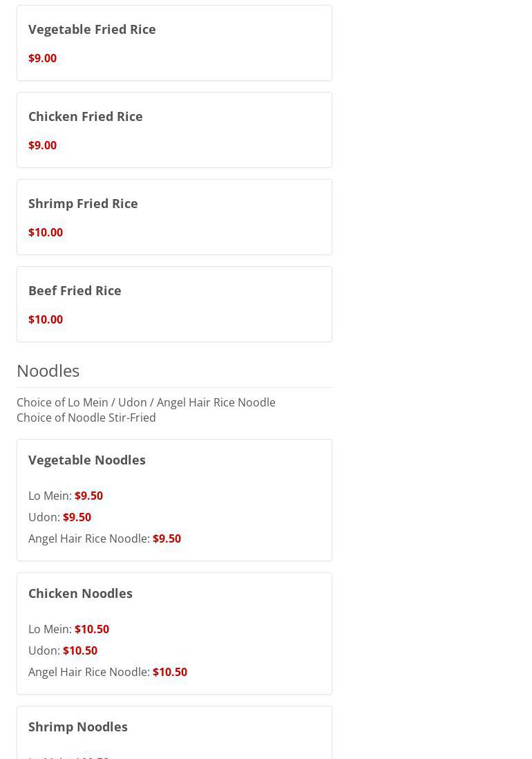The width and height of the screenshot is (532, 759).
Task: Pick Chicken Angel Hair Rice Noodle $10.50
Action: (108, 672)
